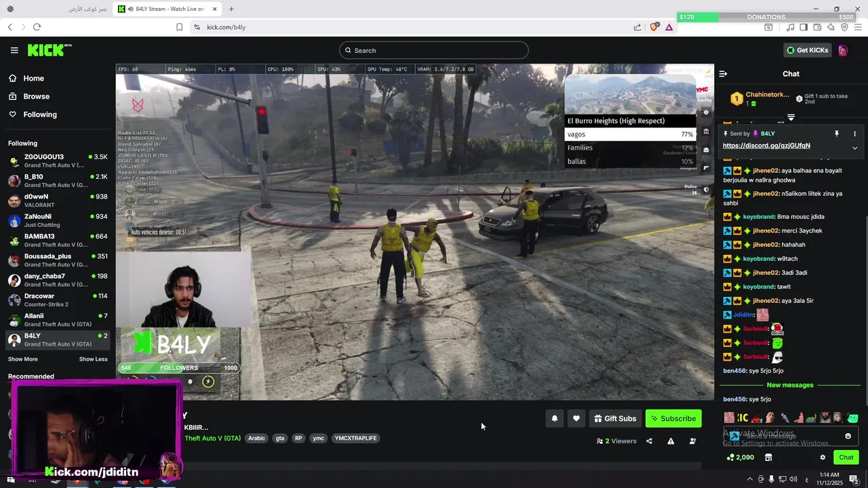This screenshot has width=868, height=488.
Task: Open the moderators list icon
Action: 692,441
